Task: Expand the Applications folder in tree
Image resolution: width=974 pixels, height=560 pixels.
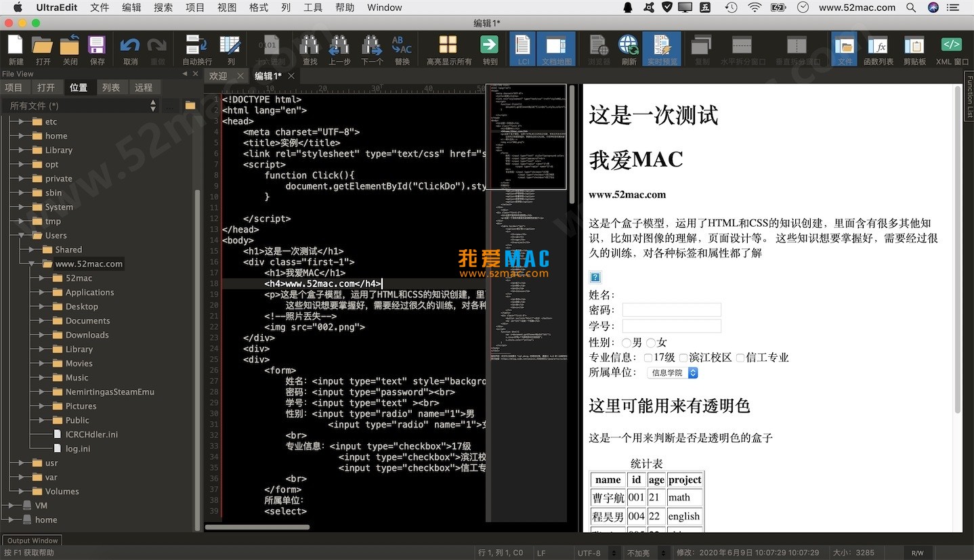Action: 42,293
